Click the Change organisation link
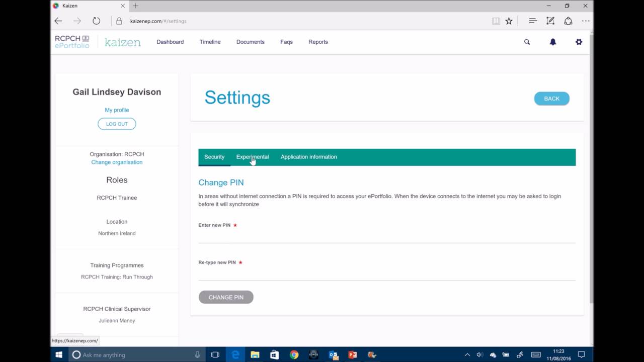The image size is (644, 362). 117,162
